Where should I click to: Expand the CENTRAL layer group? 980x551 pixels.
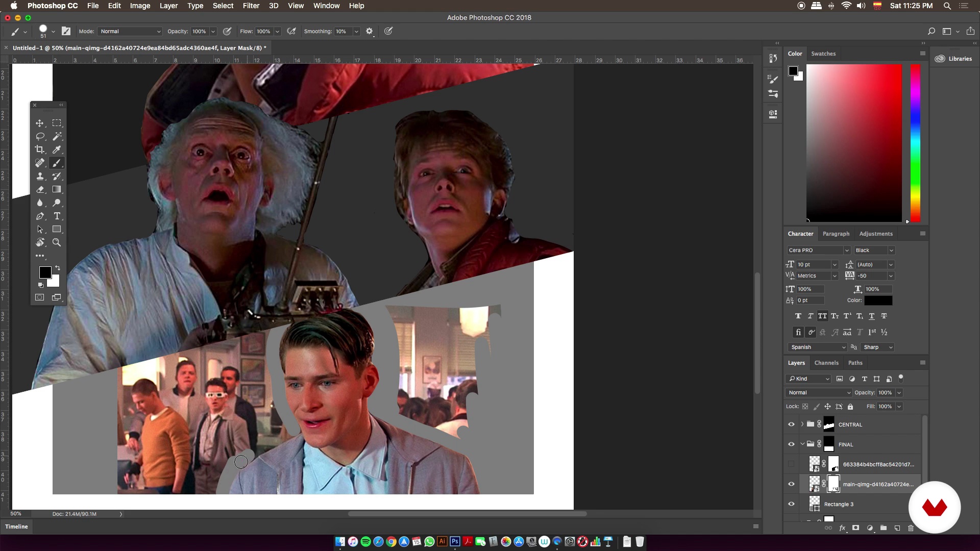pos(802,424)
